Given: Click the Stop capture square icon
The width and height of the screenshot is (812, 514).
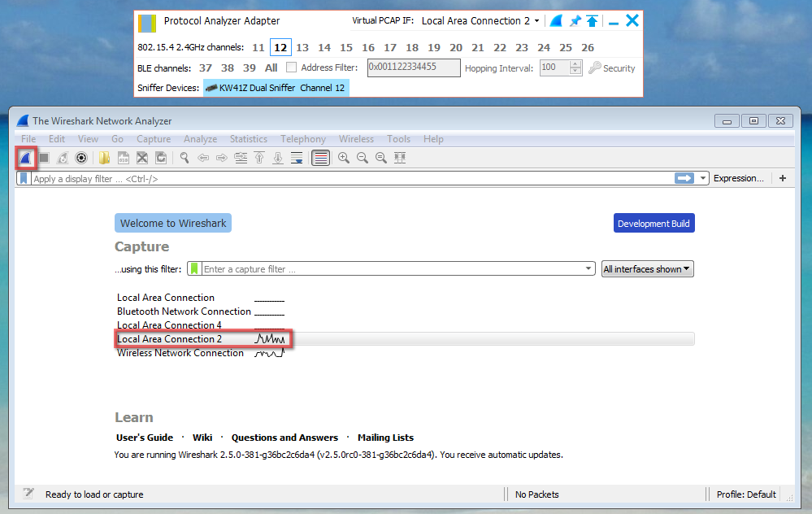Looking at the screenshot, I should point(44,158).
